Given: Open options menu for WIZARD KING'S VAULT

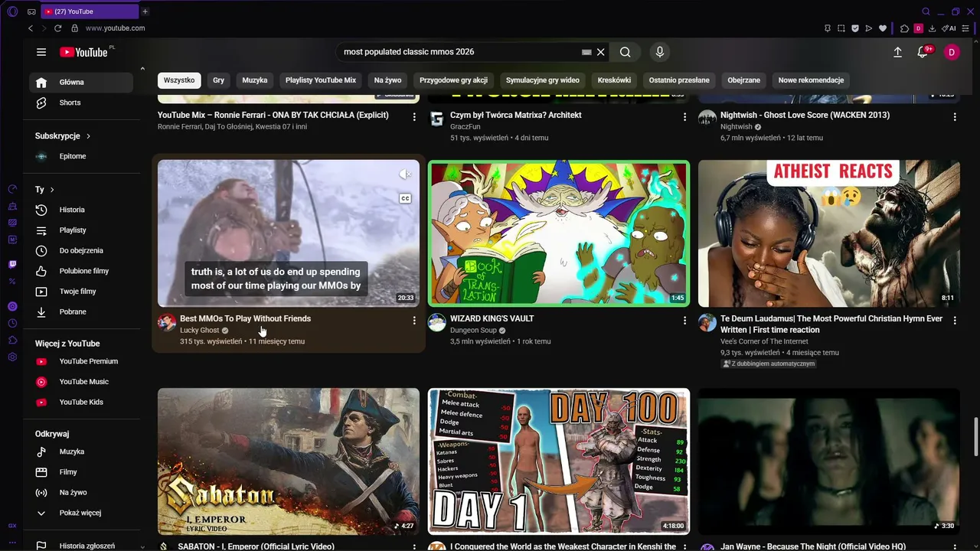Looking at the screenshot, I should (684, 321).
